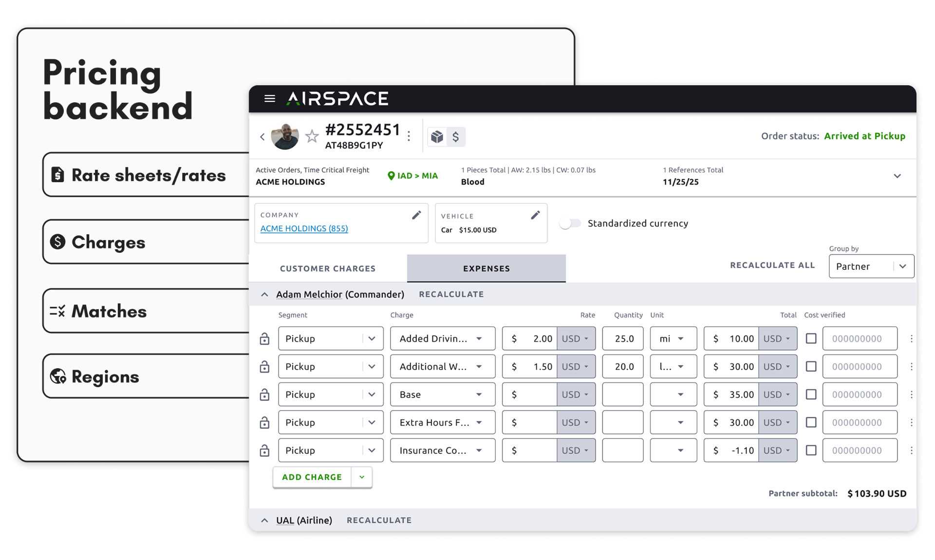Open Segment dropdown for Base row
This screenshot has height=560, width=935.
coord(331,394)
